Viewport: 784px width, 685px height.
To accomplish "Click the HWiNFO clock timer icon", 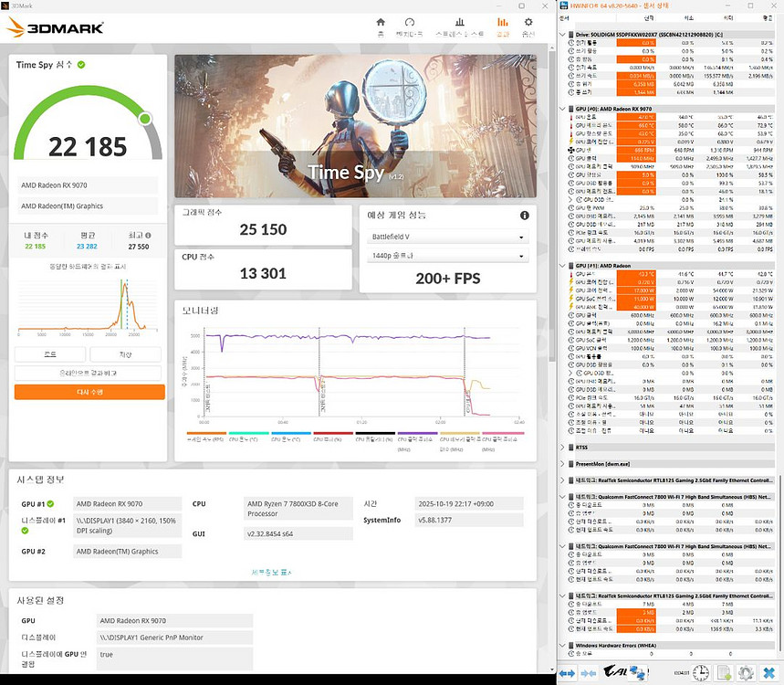I will (701, 673).
